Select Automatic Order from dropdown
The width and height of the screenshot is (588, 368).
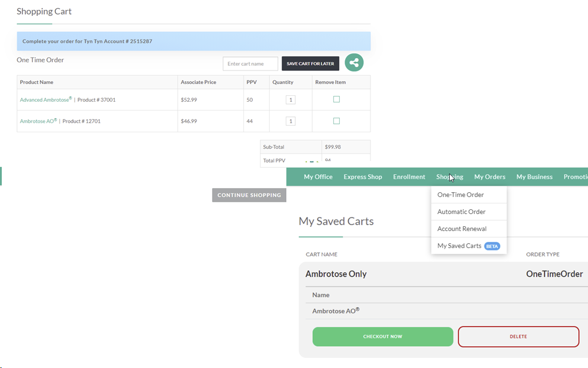pos(469,212)
